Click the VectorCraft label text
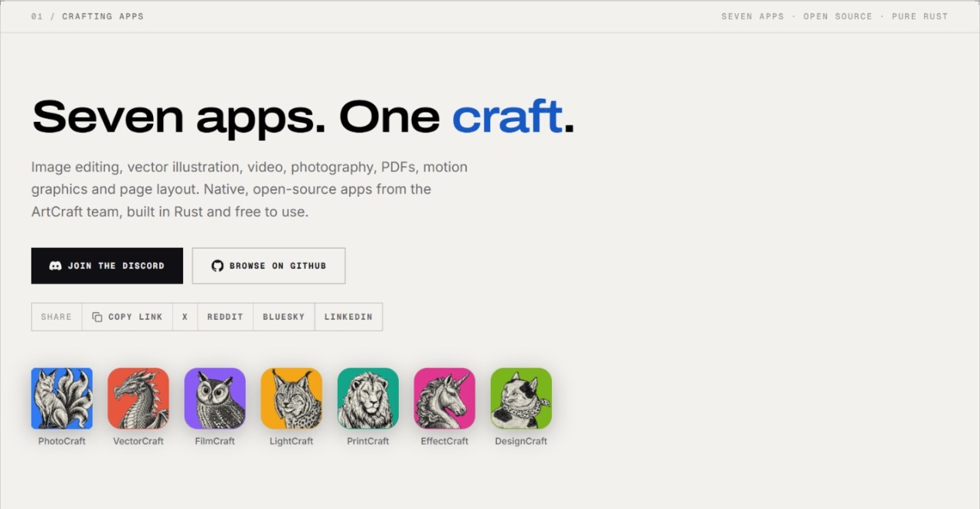The height and width of the screenshot is (509, 980). click(x=139, y=441)
